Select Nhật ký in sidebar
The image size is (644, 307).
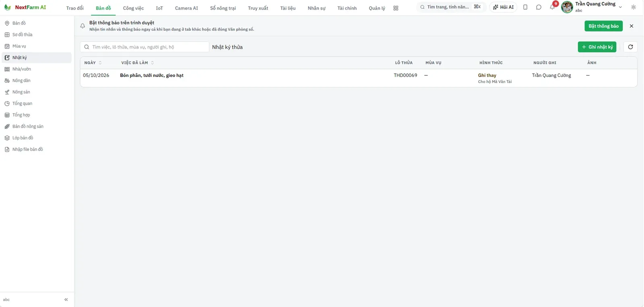point(37,58)
